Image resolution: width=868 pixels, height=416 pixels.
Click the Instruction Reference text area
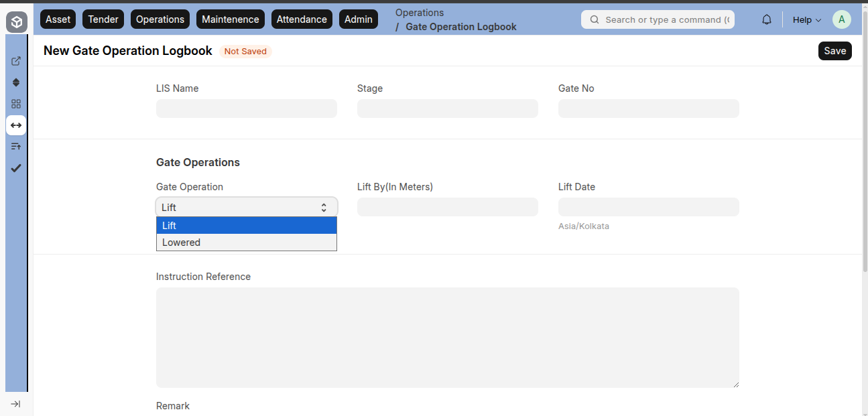[x=447, y=337]
